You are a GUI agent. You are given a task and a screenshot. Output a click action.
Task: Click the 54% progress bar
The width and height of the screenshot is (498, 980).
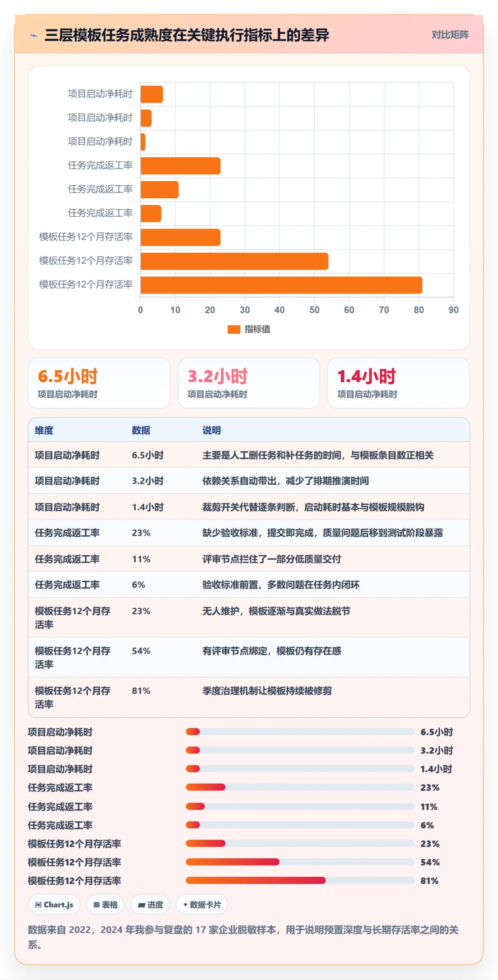(x=300, y=862)
